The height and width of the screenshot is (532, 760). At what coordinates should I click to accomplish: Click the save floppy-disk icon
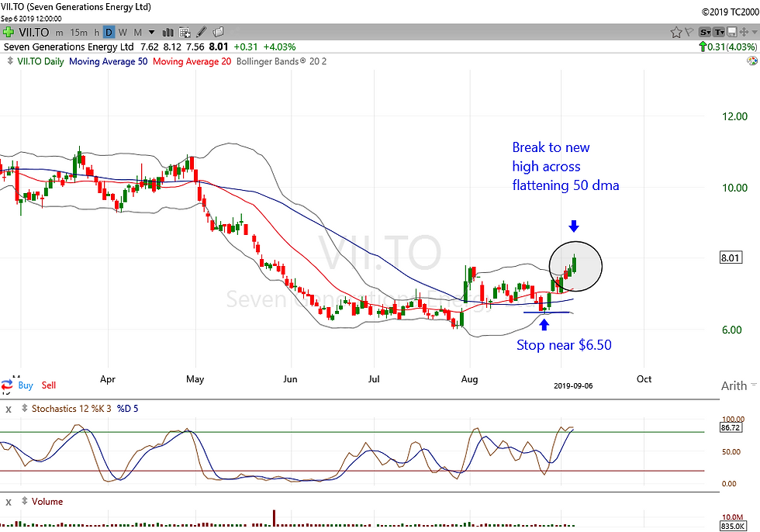click(x=732, y=33)
